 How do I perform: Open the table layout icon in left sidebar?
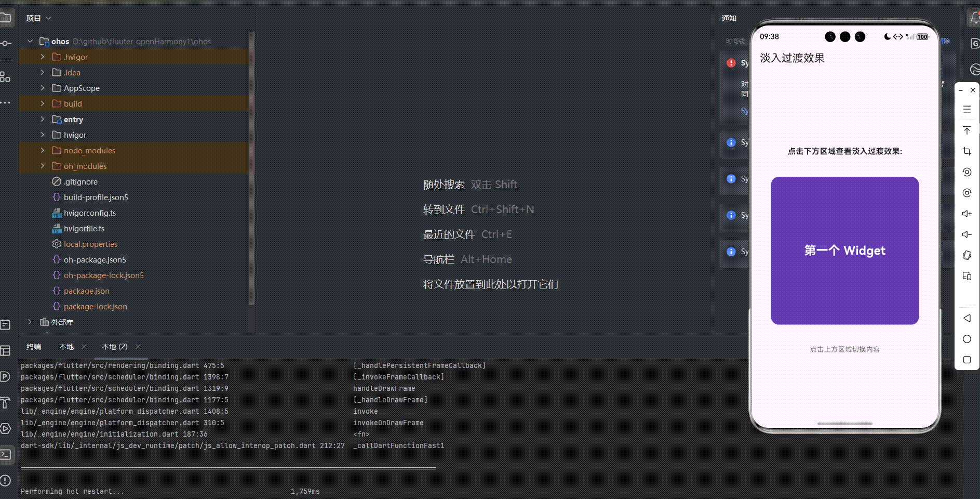point(5,351)
